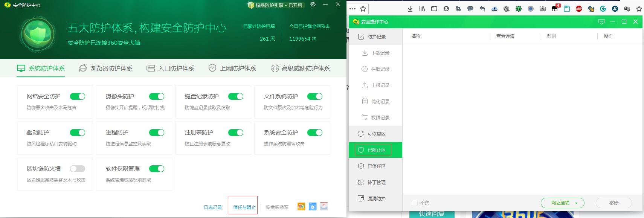Click the 移除 button
Screen dimensions: 644x218
click(x=613, y=203)
